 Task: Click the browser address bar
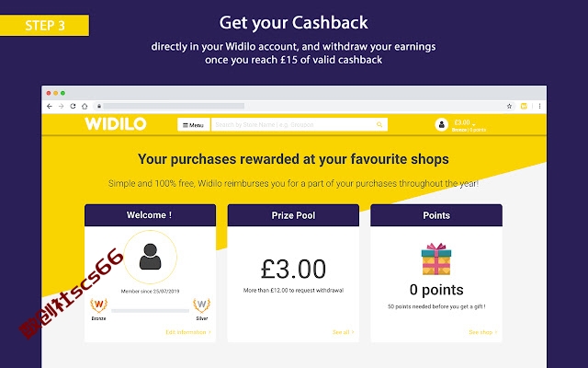point(174,107)
